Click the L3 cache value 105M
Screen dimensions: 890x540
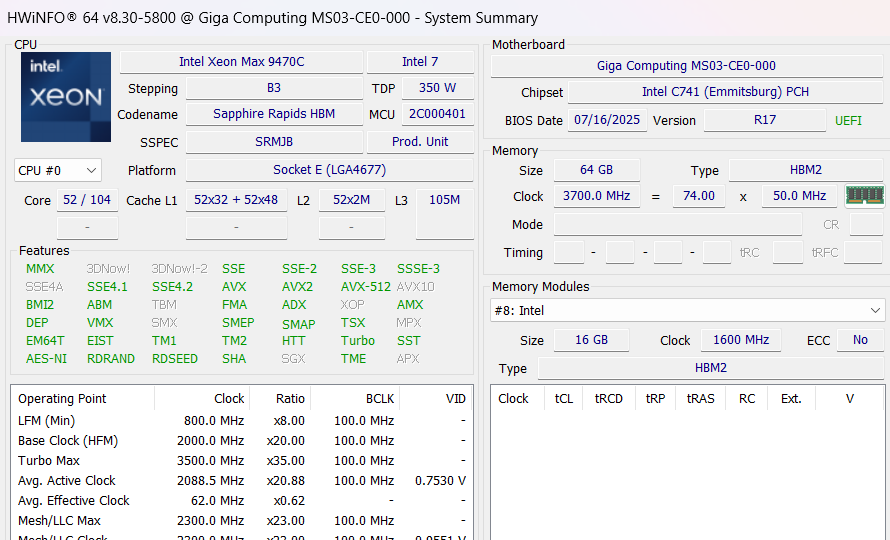[444, 200]
